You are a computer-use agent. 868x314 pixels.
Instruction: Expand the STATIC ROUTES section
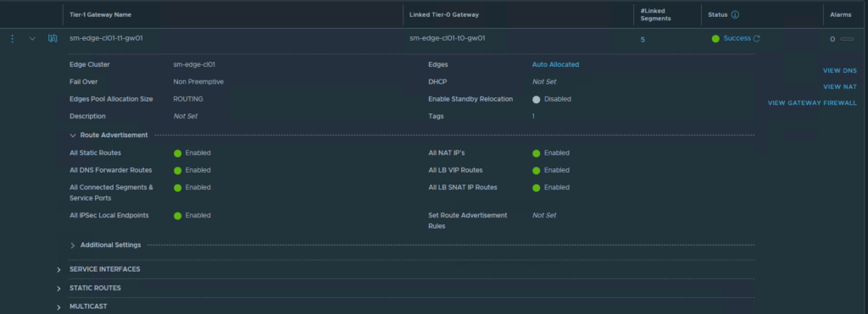[58, 289]
